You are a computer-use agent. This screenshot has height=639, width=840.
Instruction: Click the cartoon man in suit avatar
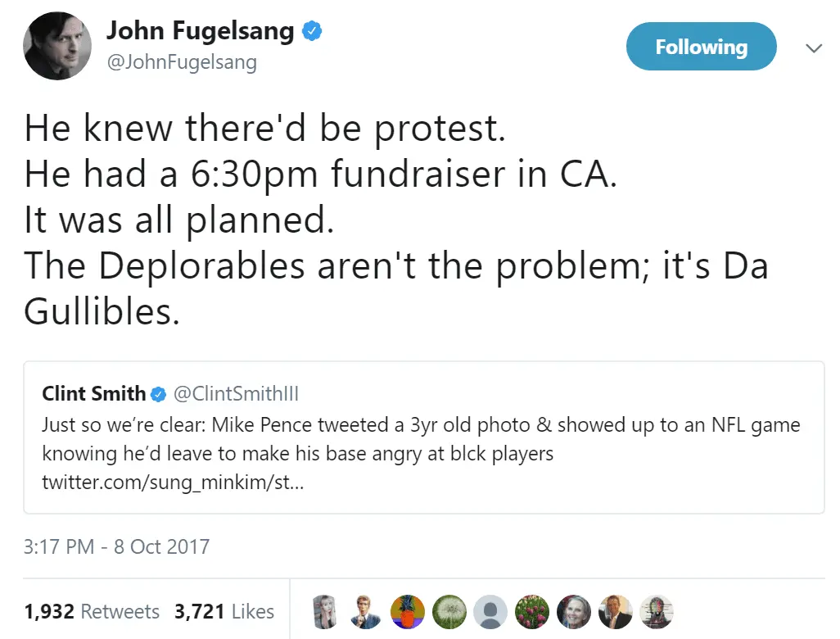click(x=364, y=611)
